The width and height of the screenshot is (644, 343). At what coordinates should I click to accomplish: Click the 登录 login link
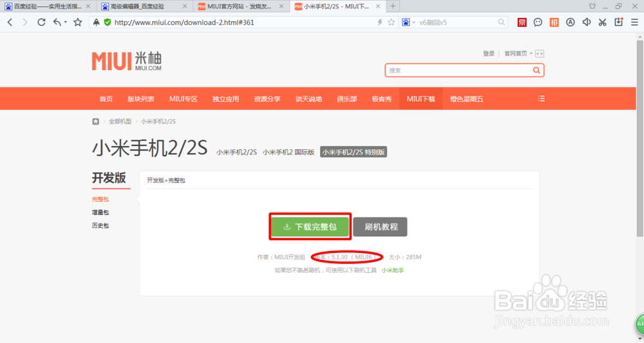489,53
